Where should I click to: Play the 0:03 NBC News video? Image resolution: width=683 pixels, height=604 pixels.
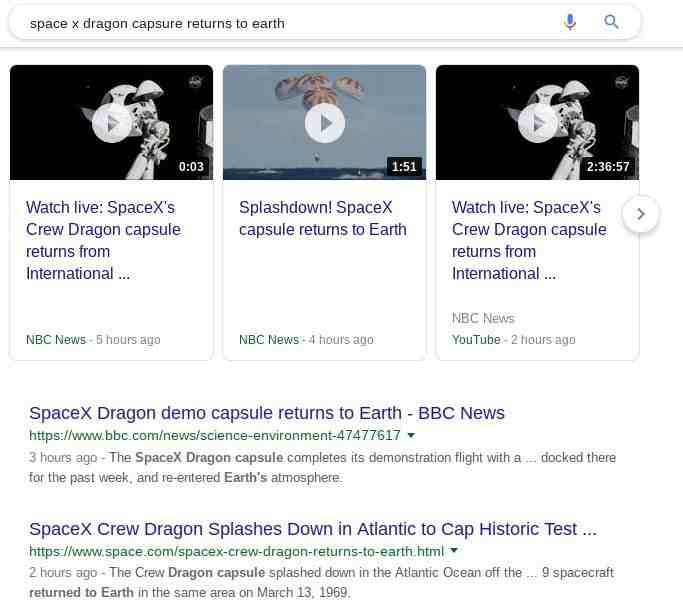coord(112,123)
